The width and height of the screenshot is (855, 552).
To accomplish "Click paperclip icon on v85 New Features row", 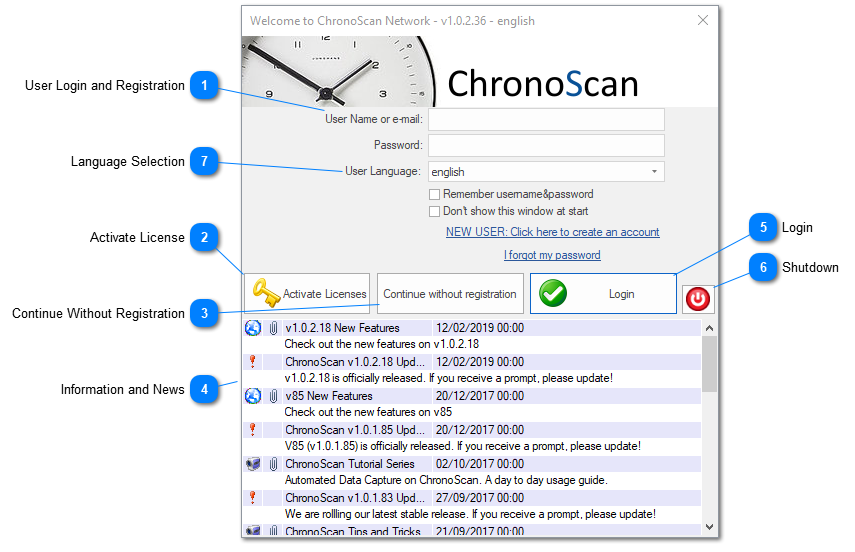I will tap(273, 396).
